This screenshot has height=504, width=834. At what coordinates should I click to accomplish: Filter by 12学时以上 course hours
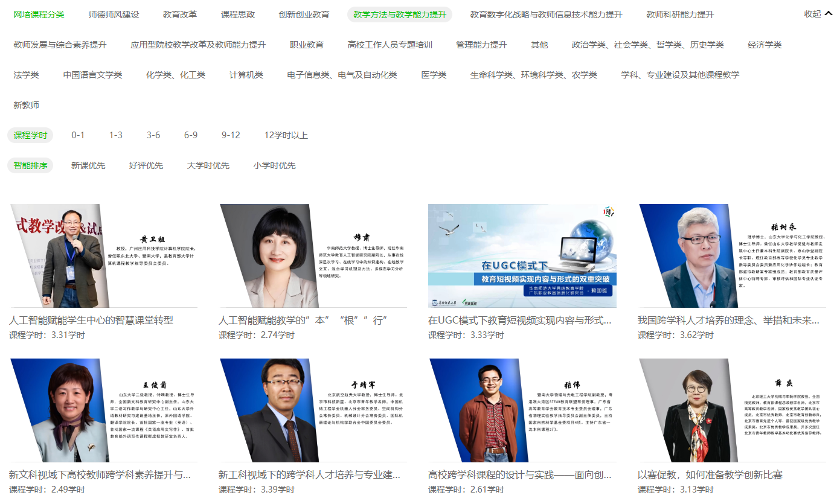coord(286,135)
